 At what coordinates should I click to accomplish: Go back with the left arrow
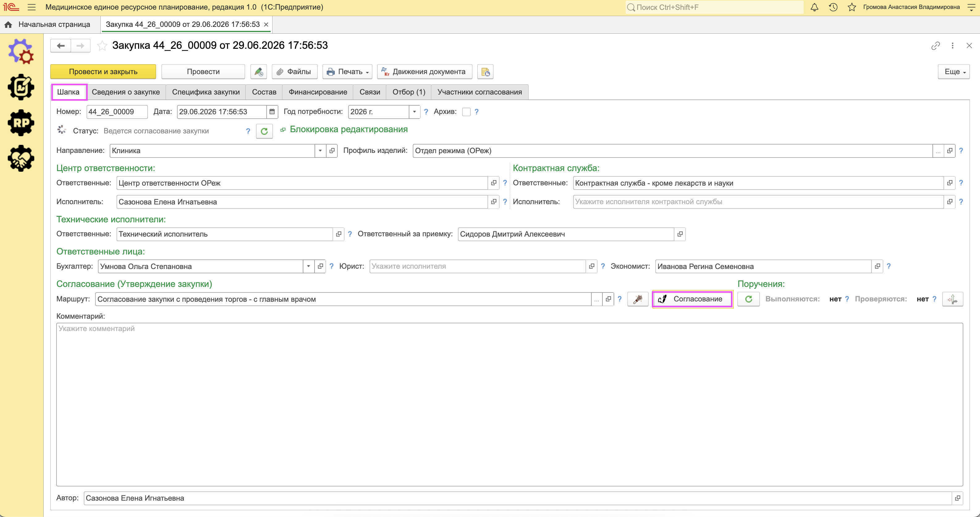pyautogui.click(x=61, y=46)
